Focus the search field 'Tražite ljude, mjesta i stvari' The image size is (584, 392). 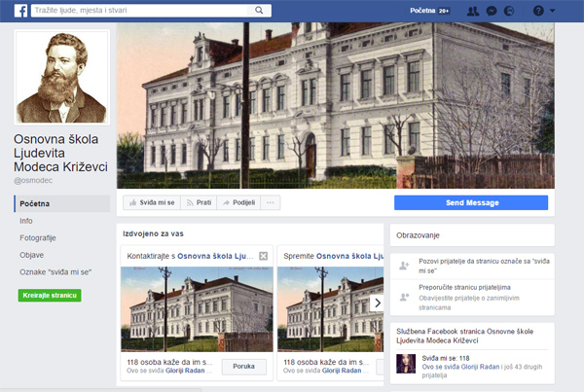tap(139, 11)
